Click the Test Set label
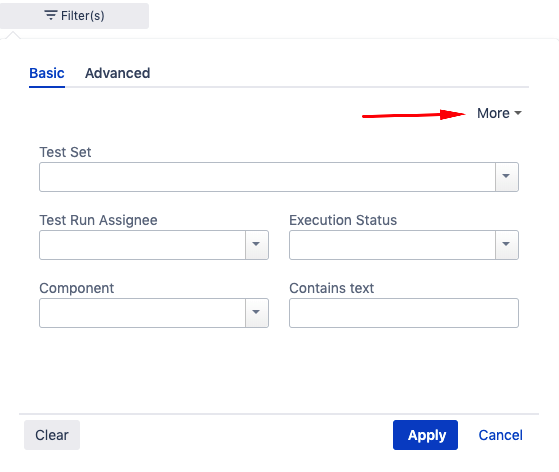This screenshot has height=472, width=559. 65,152
